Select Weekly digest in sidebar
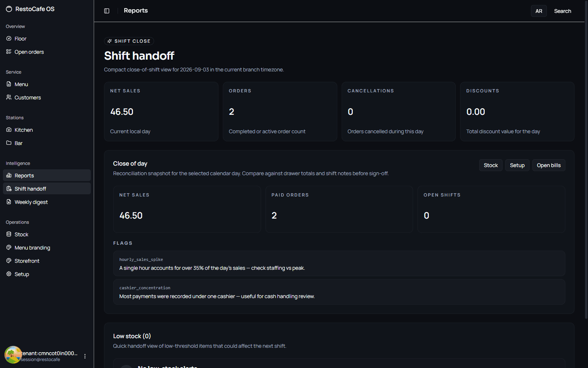 click(47, 202)
